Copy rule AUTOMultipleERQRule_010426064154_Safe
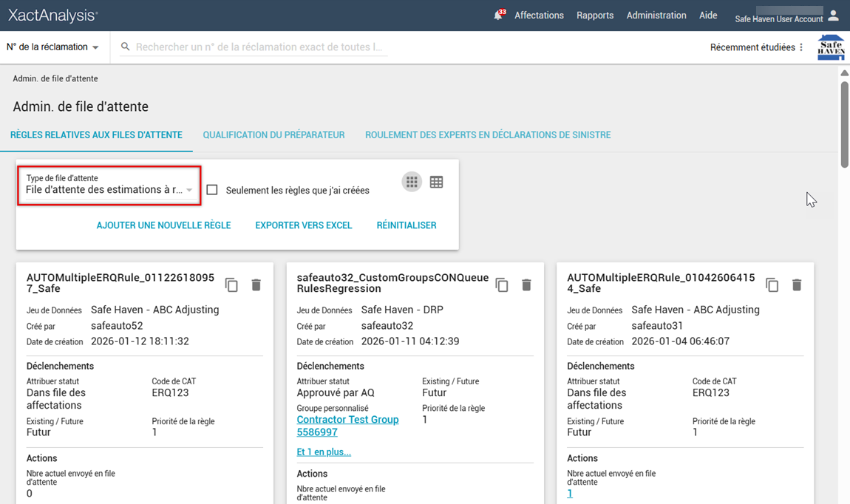 click(772, 285)
